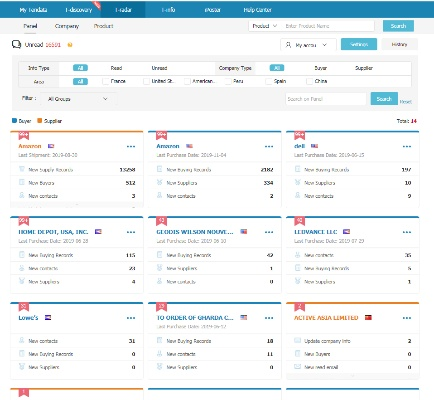
Task: Click the New Buyers icon on Amazon supplier card
Action: 22,182
